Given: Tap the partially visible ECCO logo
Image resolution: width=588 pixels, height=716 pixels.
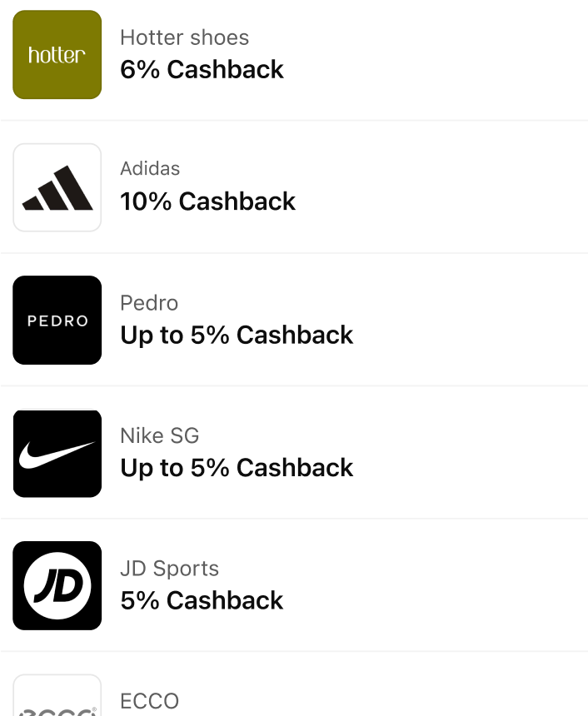Looking at the screenshot, I should click(x=57, y=699).
